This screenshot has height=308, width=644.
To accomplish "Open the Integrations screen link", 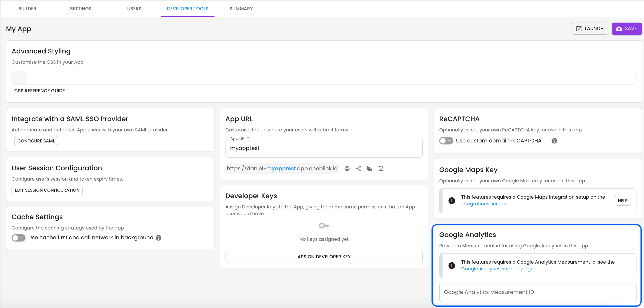I will tap(484, 204).
